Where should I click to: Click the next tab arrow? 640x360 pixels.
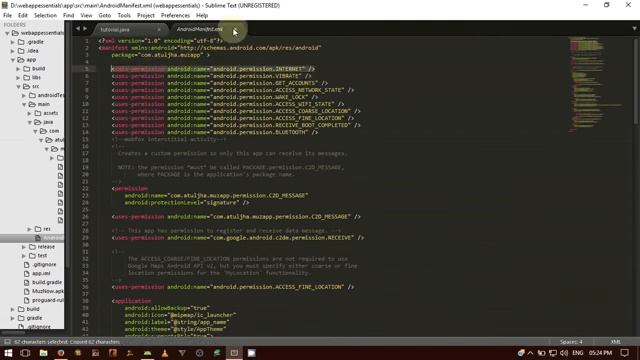coord(85,29)
